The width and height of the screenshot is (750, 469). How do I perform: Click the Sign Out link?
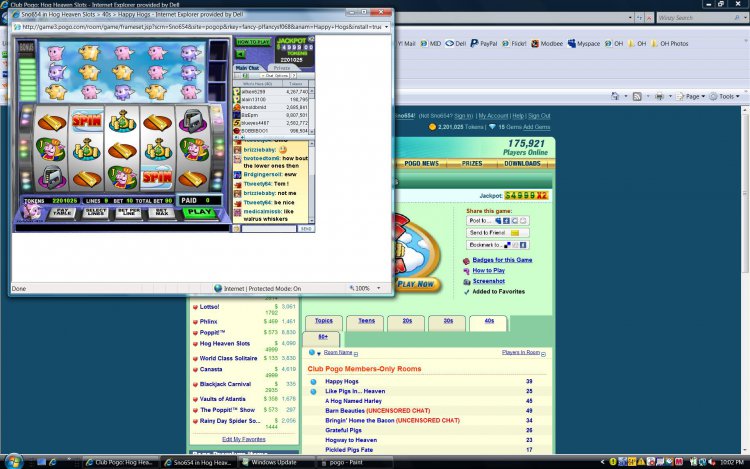pyautogui.click(x=539, y=116)
